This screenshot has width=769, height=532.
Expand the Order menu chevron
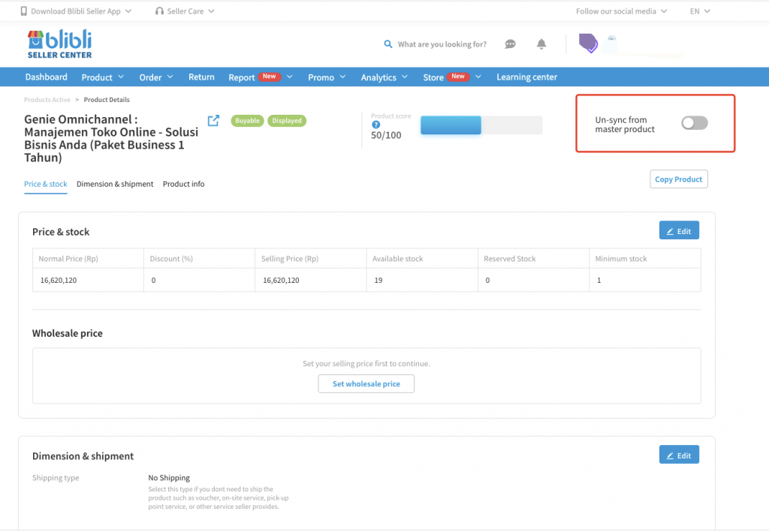click(x=170, y=77)
